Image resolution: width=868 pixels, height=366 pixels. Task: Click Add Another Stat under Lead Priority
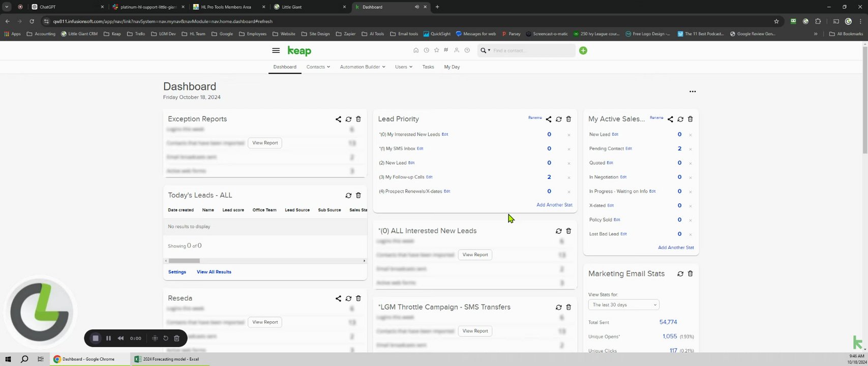coord(554,205)
